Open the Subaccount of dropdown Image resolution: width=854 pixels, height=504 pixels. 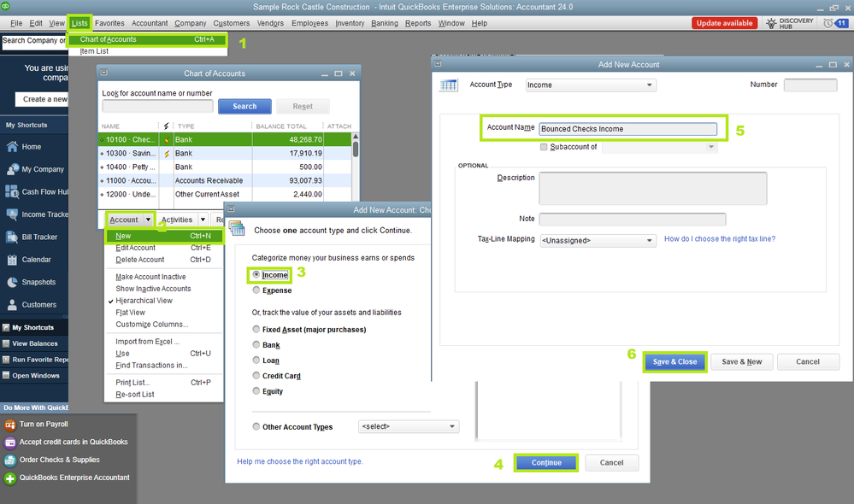pyautogui.click(x=660, y=147)
